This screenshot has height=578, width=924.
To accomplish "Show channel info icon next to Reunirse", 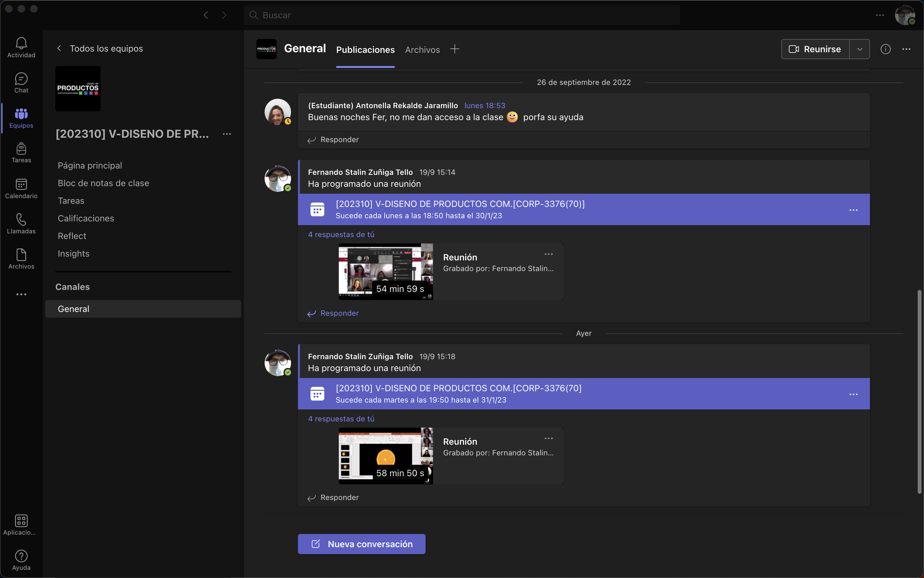I will coord(885,49).
